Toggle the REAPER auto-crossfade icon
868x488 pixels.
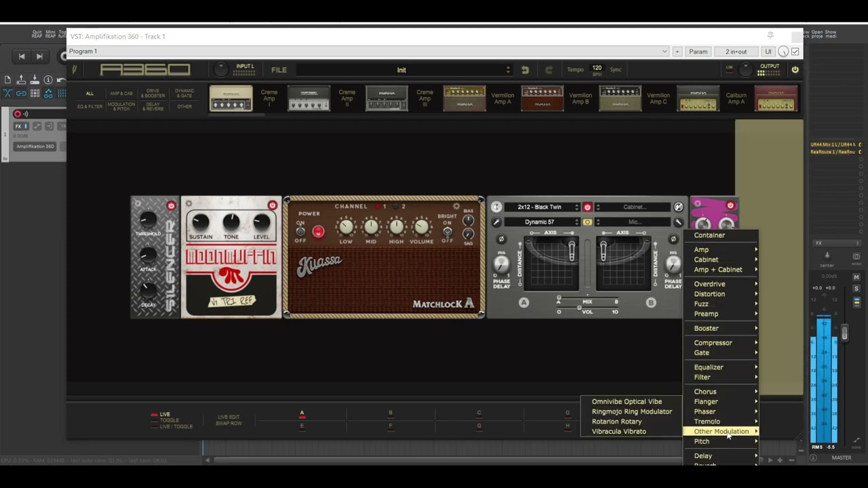7,94
